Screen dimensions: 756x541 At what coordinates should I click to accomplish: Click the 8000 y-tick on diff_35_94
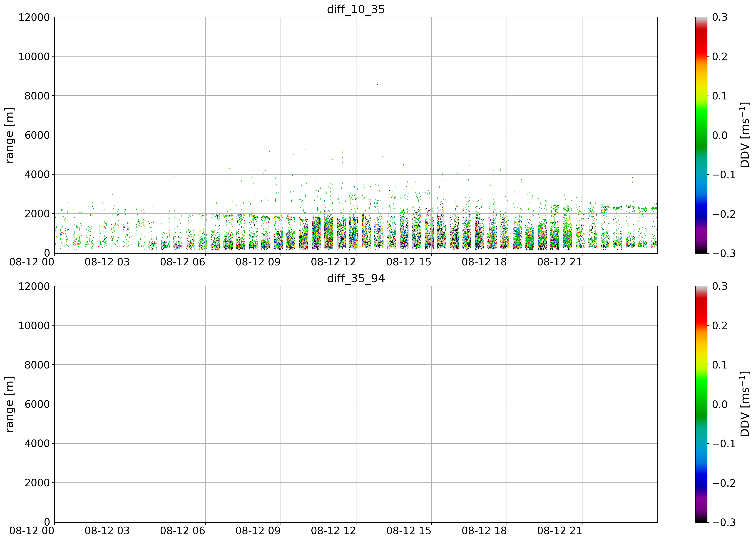pyautogui.click(x=37, y=365)
